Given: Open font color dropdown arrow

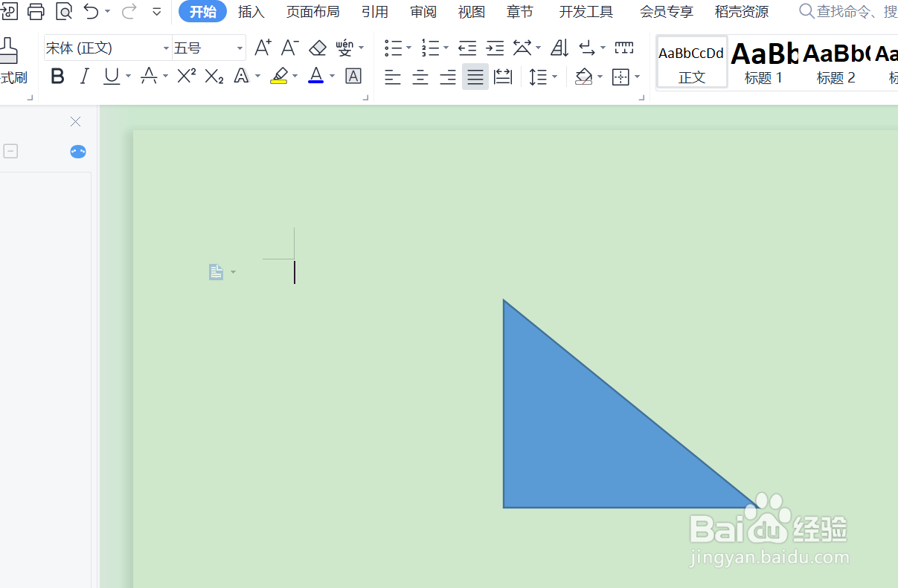Looking at the screenshot, I should click(x=333, y=77).
